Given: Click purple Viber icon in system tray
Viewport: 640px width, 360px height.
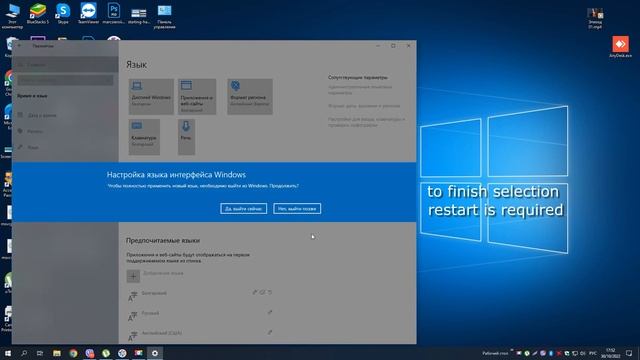Looking at the screenshot, I should coord(543,353).
